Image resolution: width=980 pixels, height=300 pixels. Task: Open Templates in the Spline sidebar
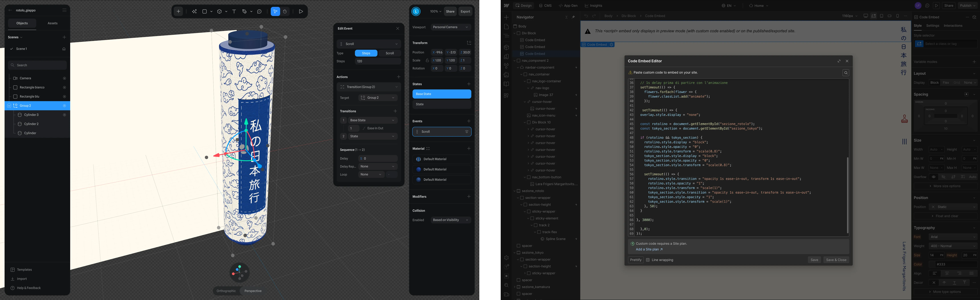[24, 270]
